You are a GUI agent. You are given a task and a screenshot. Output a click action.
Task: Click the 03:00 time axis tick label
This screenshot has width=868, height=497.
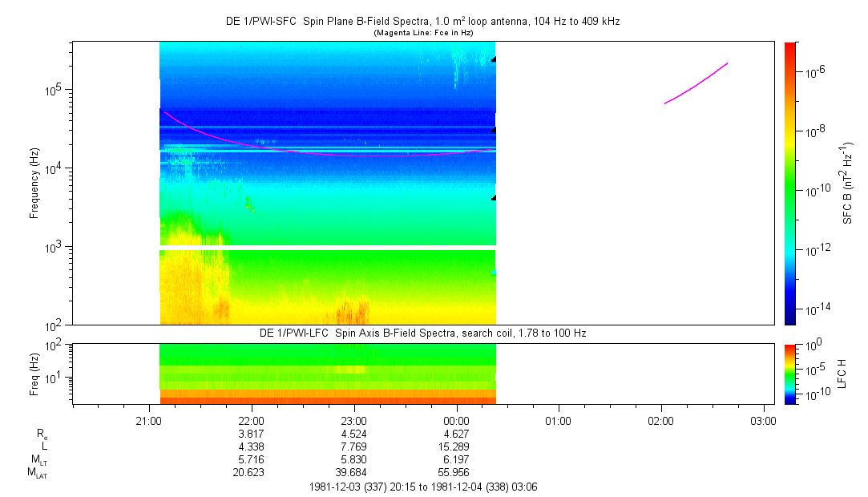763,419
